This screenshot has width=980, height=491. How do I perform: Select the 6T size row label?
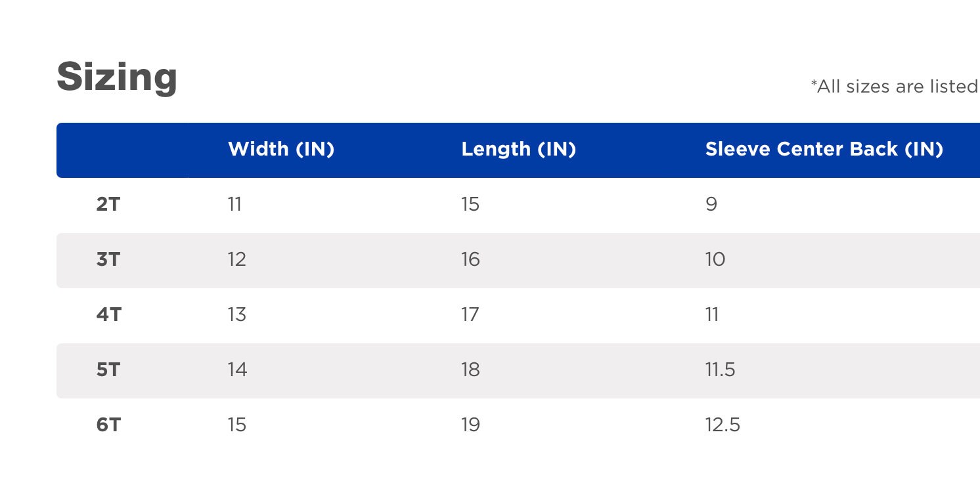[108, 425]
